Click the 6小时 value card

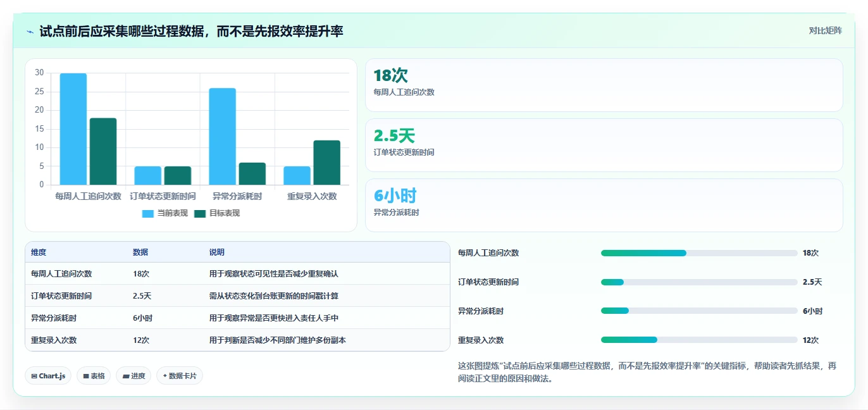(604, 206)
